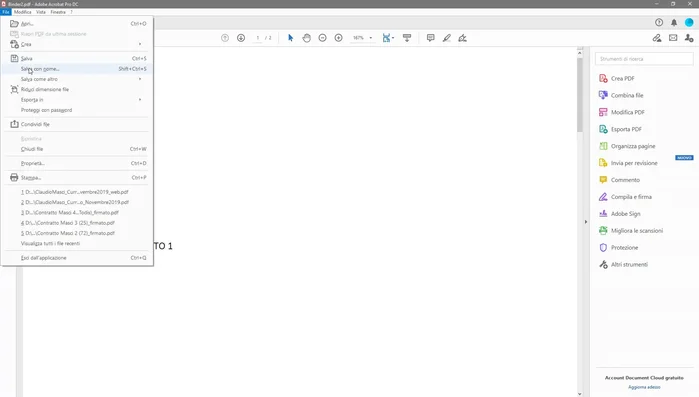699x397 pixels.
Task: Open the help question mark icon
Action: [x=659, y=22]
